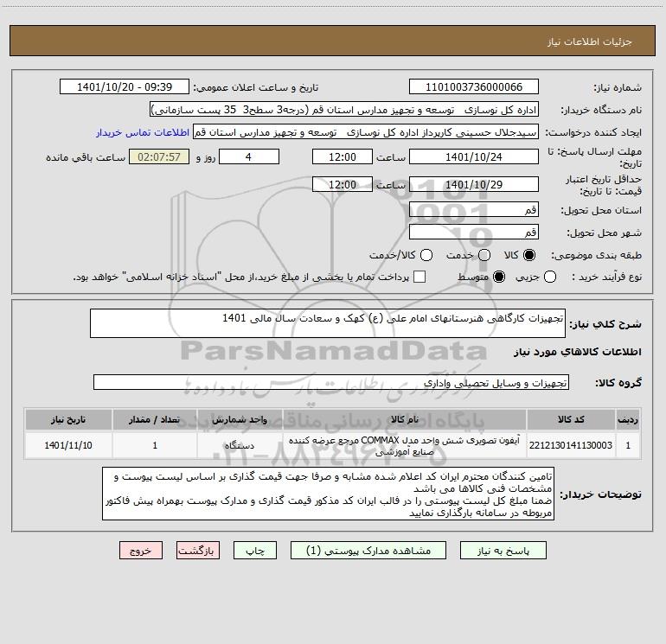Click the تعداد / مقدار column header
The image size is (666, 644).
coord(155,420)
